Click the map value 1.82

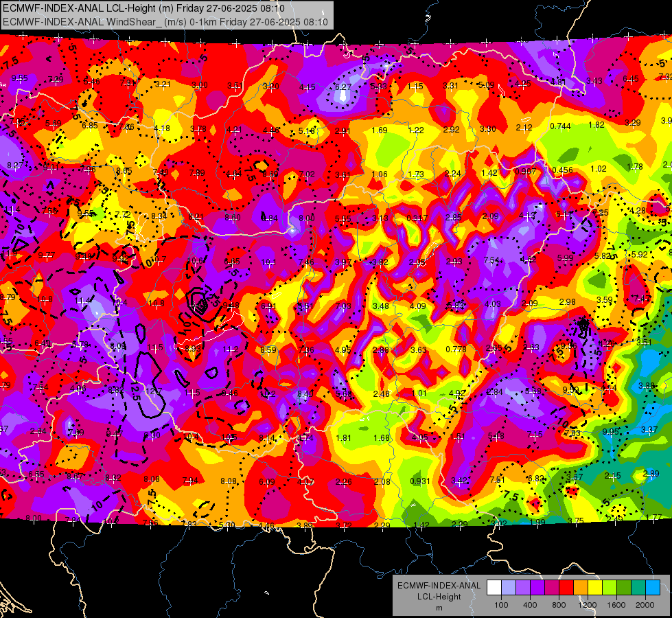[x=596, y=125]
